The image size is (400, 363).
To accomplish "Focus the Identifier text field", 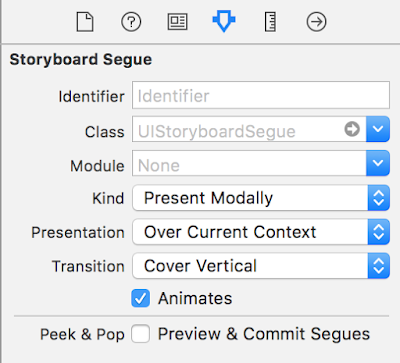I will pyautogui.click(x=261, y=95).
